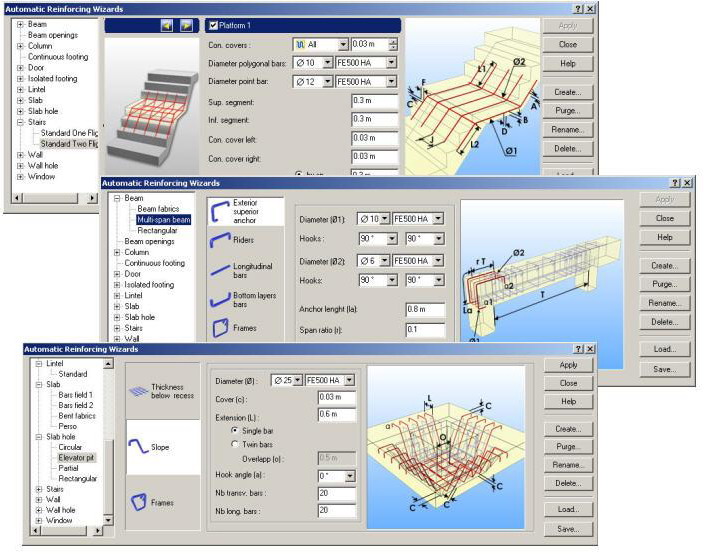Click the scroll up arrow of bottom window tree
This screenshot has width=704, height=556.
pyautogui.click(x=108, y=363)
